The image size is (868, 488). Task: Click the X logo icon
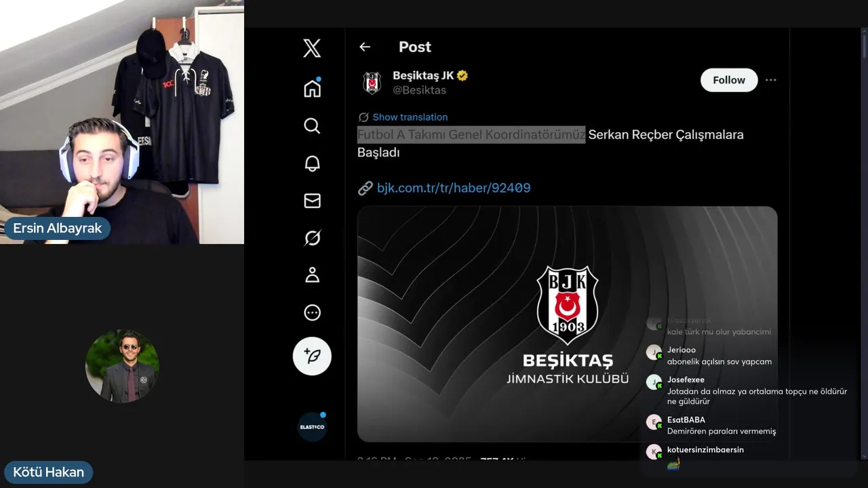click(x=312, y=48)
